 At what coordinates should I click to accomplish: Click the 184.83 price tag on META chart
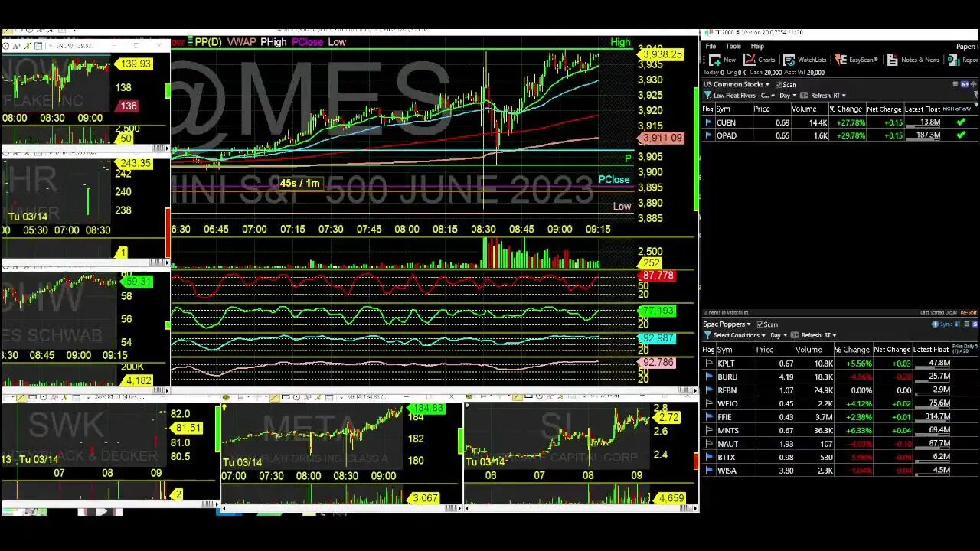(427, 409)
